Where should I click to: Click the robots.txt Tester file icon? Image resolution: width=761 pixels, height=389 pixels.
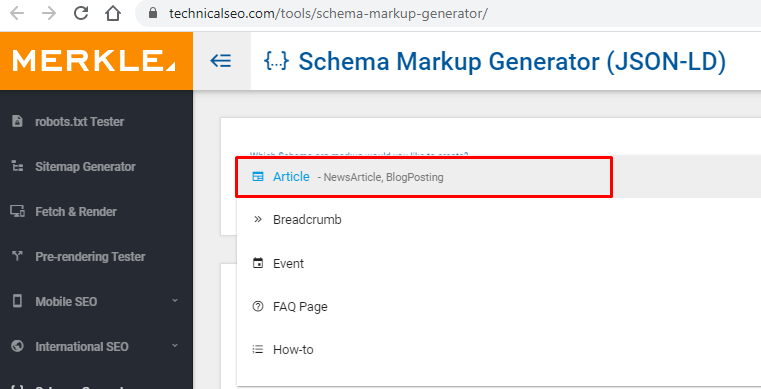click(17, 121)
